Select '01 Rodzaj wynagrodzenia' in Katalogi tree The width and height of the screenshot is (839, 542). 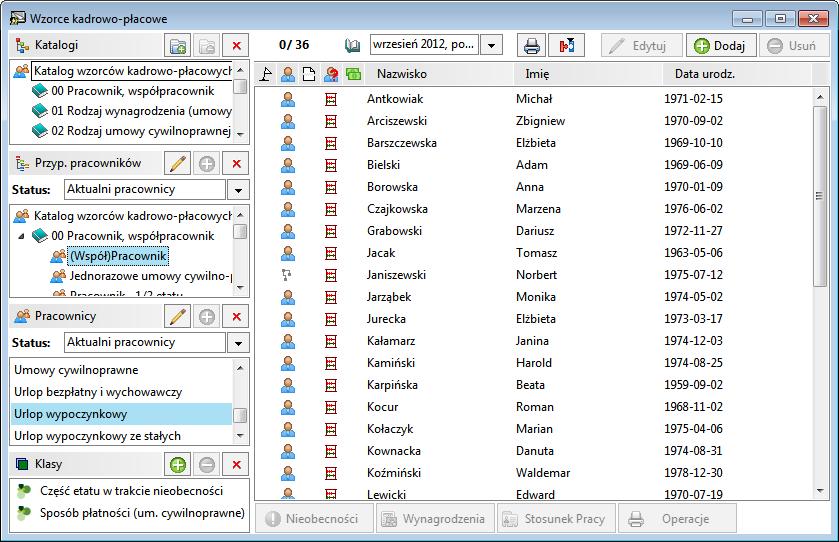[141, 111]
